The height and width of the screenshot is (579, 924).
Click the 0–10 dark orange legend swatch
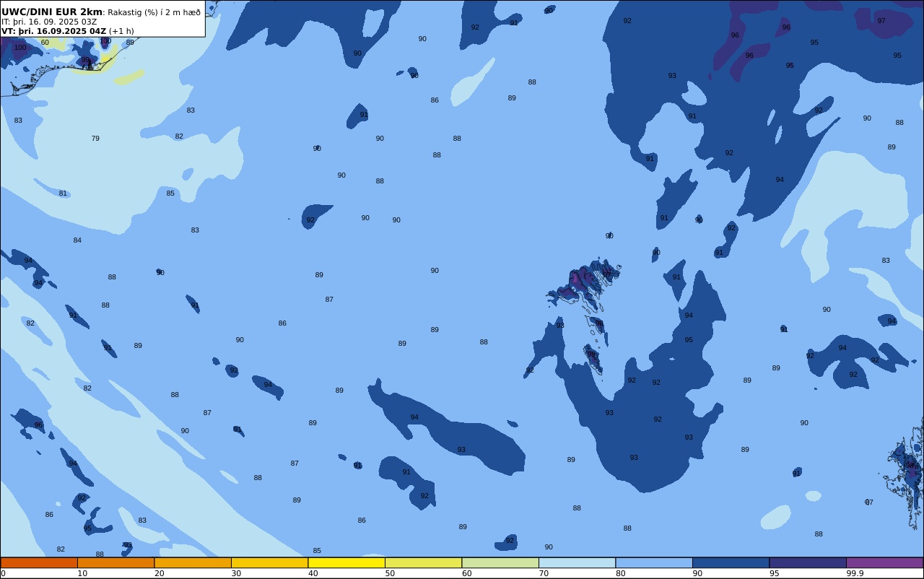39,562
